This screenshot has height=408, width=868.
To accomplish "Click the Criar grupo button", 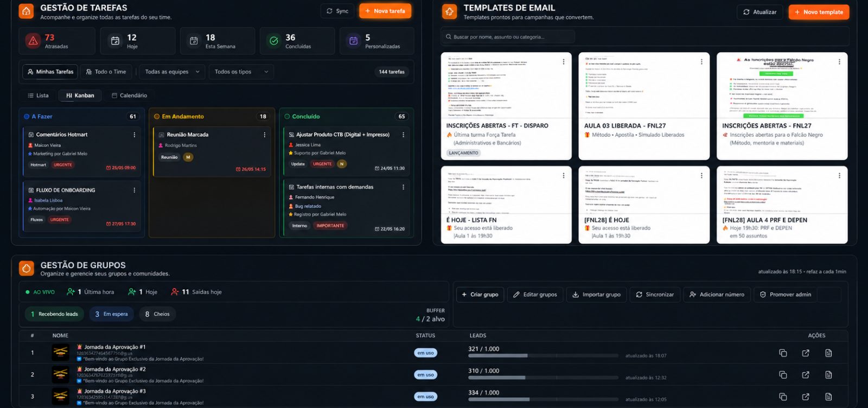I will (480, 295).
